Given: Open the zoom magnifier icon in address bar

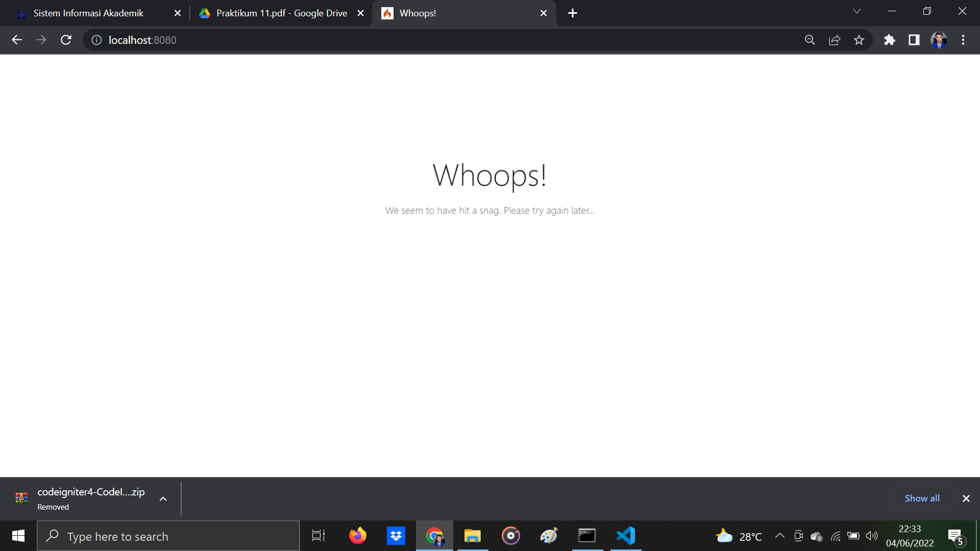Looking at the screenshot, I should pyautogui.click(x=810, y=40).
